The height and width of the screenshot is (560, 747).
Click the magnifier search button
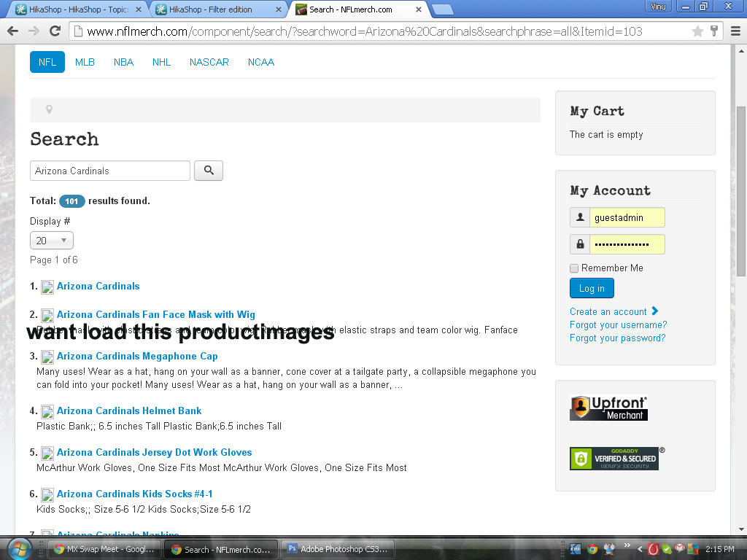(209, 171)
